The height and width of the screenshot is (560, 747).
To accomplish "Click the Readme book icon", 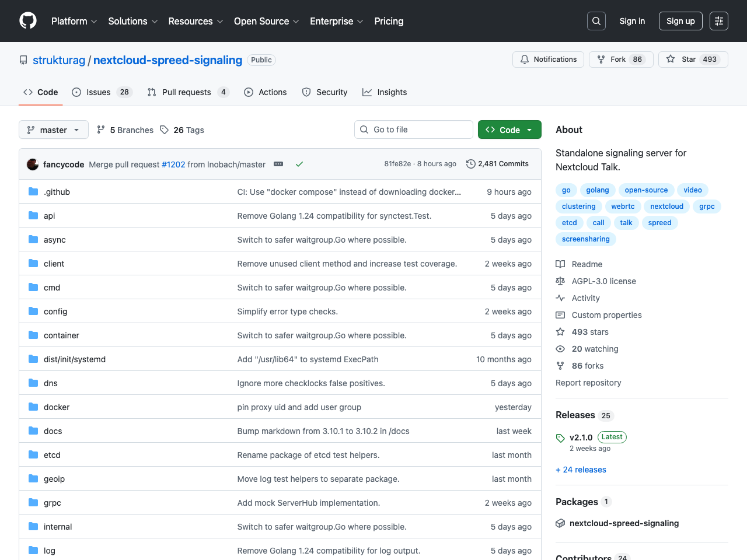I will [560, 264].
